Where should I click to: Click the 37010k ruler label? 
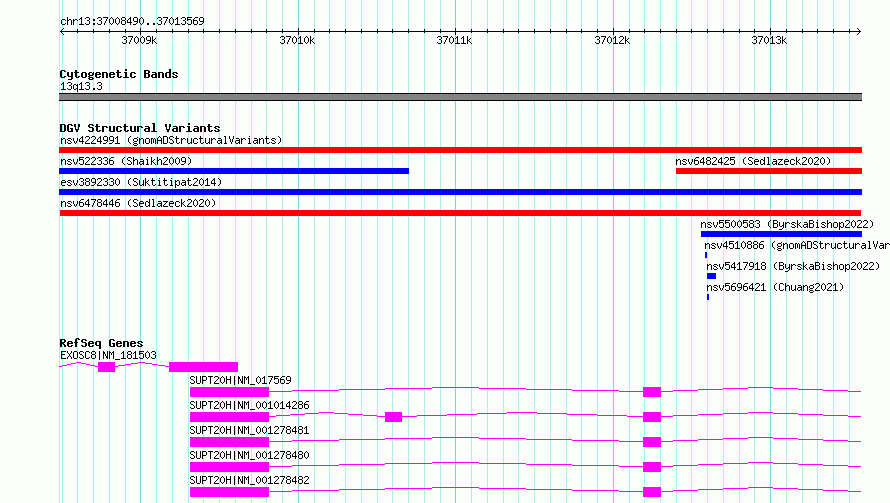(x=297, y=40)
